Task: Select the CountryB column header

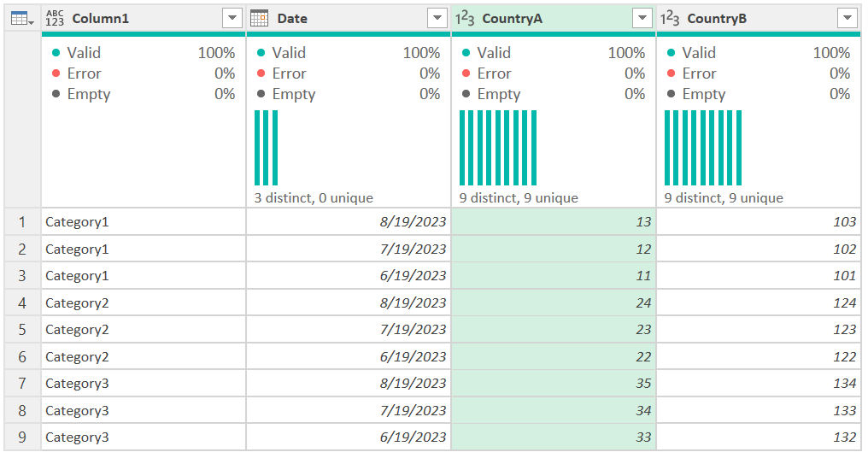Action: (x=759, y=18)
